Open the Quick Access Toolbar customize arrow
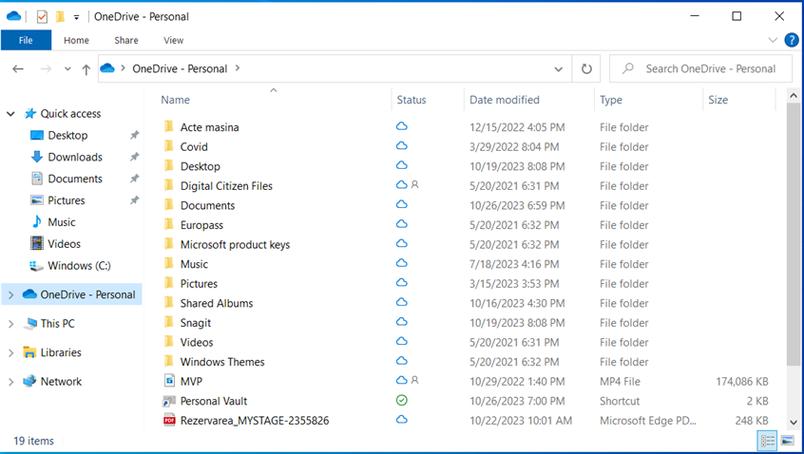 point(76,17)
